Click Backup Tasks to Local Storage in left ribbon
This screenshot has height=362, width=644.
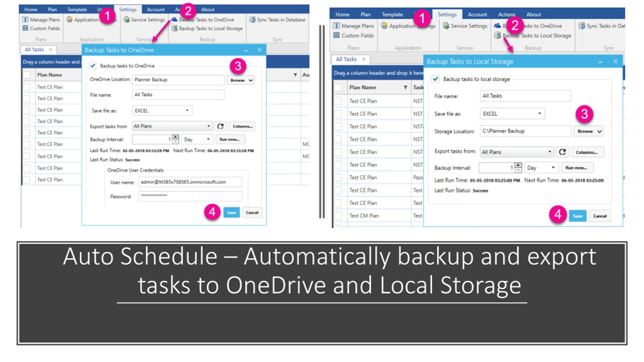click(207, 28)
